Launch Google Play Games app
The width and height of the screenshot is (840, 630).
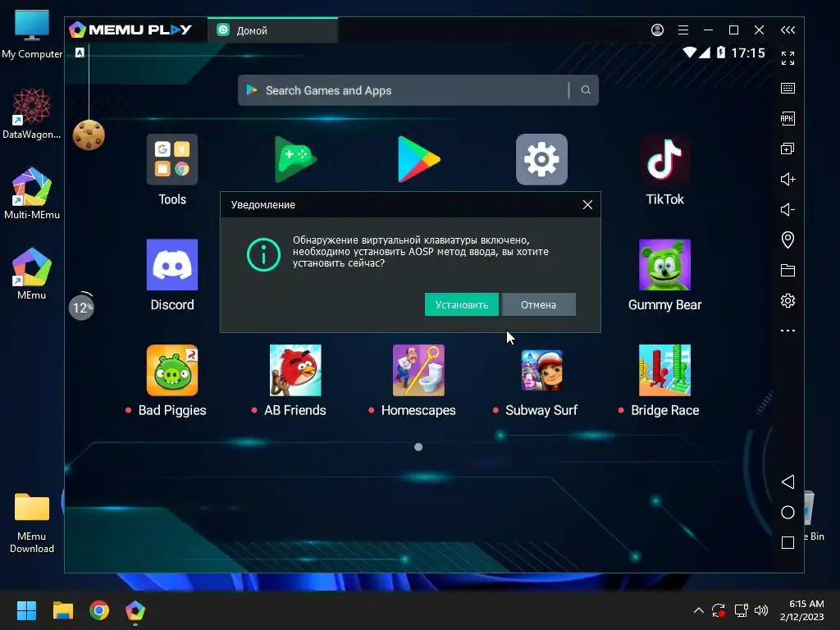click(x=295, y=160)
